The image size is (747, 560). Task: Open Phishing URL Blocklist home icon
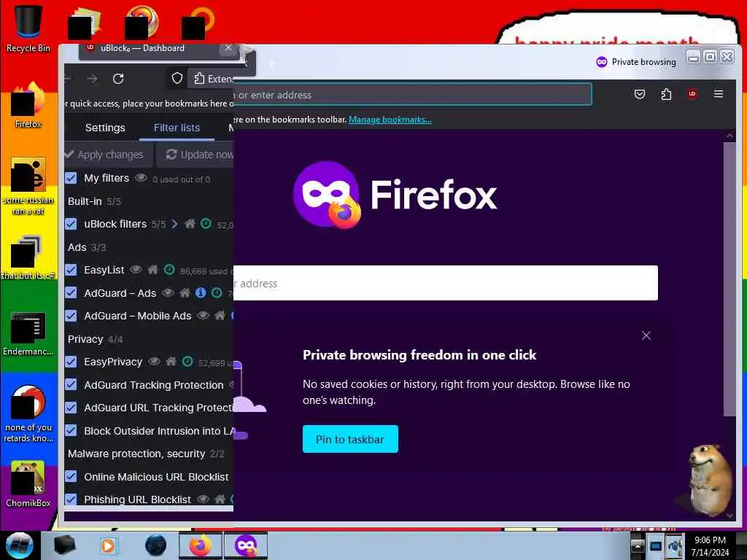[220, 499]
